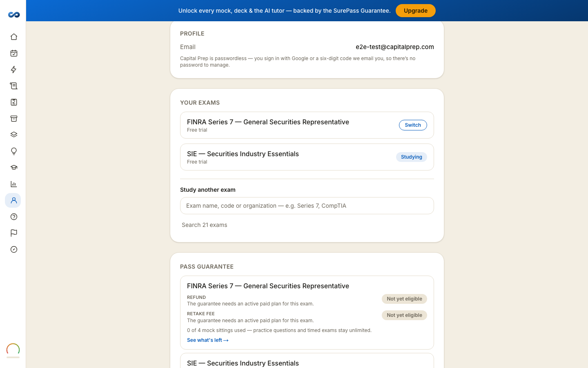Open the help question mark icon
Image resolution: width=588 pixels, height=368 pixels.
pos(14,217)
